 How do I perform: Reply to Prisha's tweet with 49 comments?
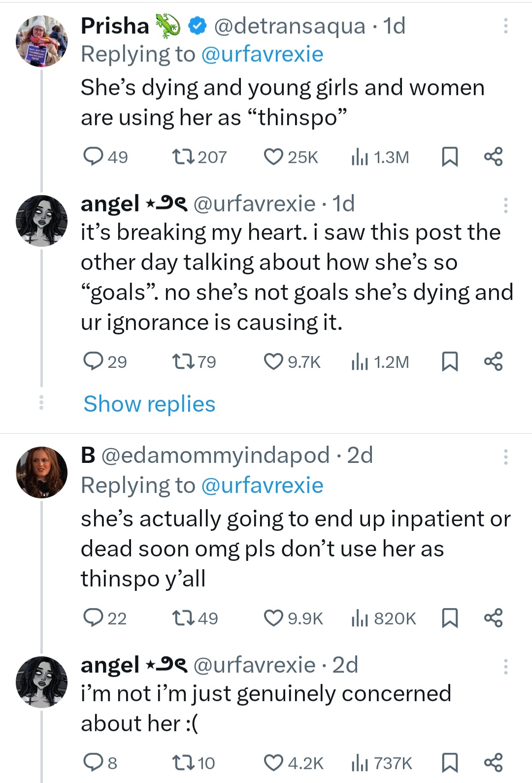[x=92, y=157]
